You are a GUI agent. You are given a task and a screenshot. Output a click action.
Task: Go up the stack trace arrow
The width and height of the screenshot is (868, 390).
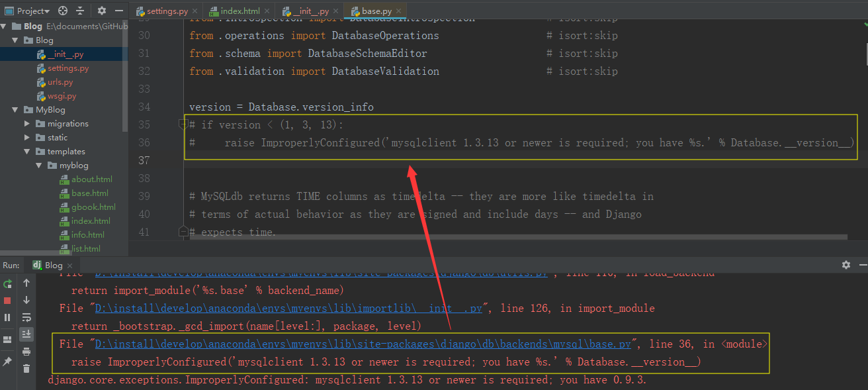26,283
